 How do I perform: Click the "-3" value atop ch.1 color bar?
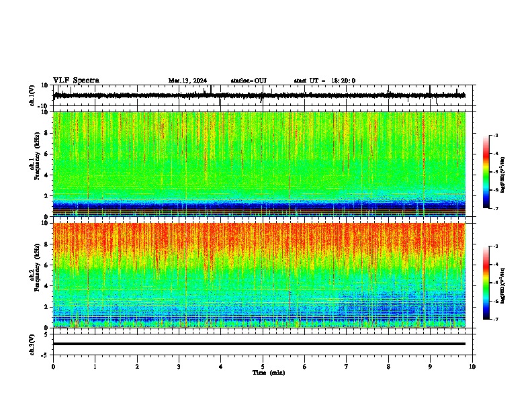tap(496, 135)
